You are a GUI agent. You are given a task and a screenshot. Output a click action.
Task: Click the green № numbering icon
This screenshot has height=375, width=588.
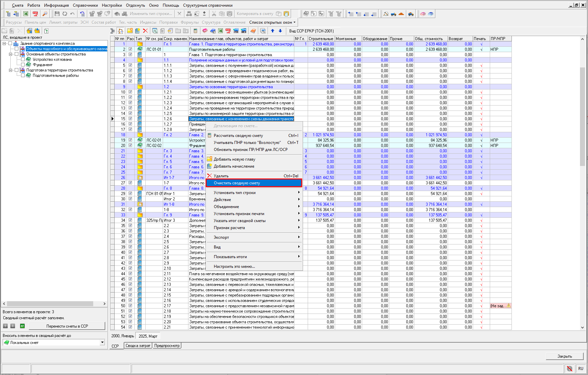[x=22, y=326]
